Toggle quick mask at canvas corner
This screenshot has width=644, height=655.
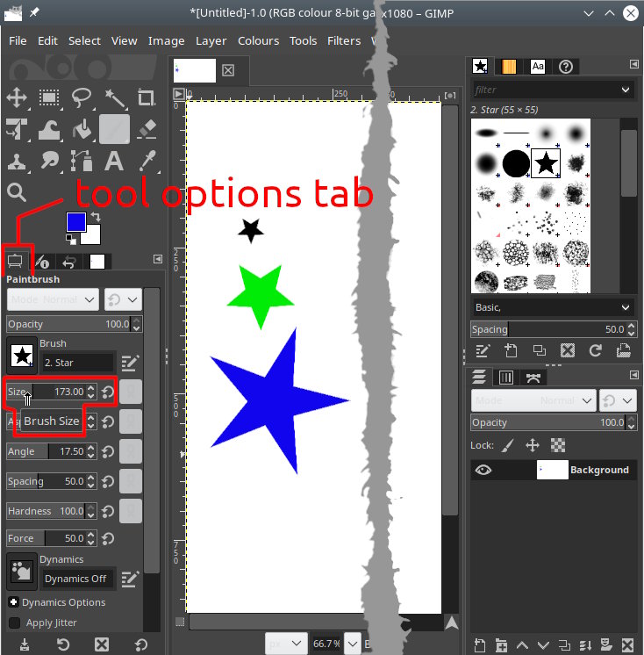point(180,622)
